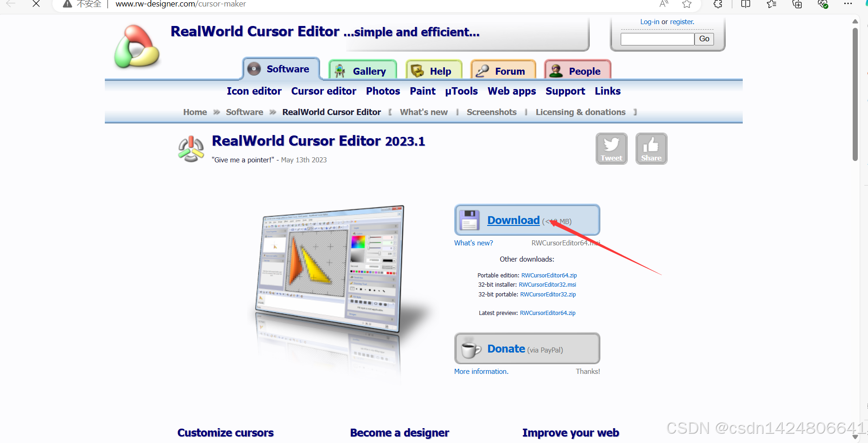Click the not secure warning icon
This screenshot has width=868, height=443.
click(68, 4)
